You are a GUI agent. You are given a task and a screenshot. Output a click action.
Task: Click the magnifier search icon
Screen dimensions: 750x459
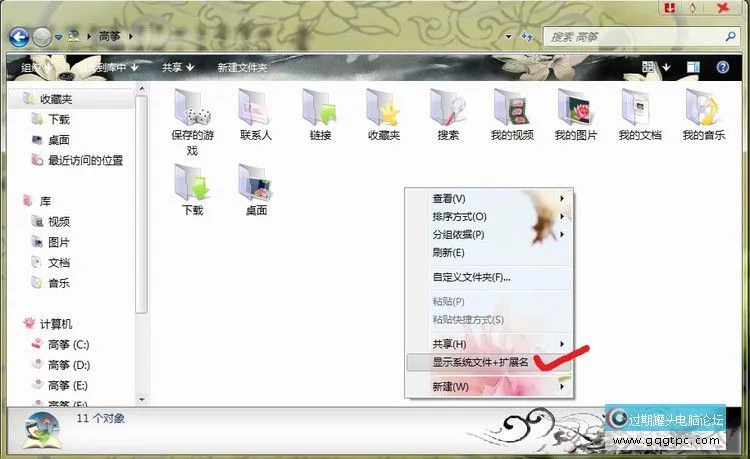(730, 36)
